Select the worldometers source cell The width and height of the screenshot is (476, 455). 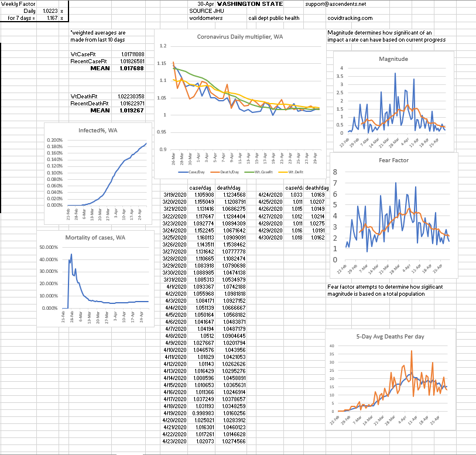[206, 18]
